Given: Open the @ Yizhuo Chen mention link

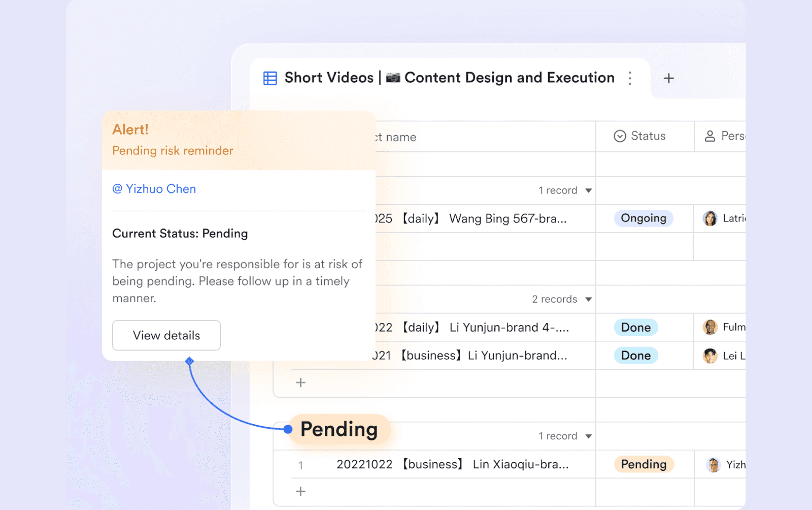Looking at the screenshot, I should click(154, 189).
